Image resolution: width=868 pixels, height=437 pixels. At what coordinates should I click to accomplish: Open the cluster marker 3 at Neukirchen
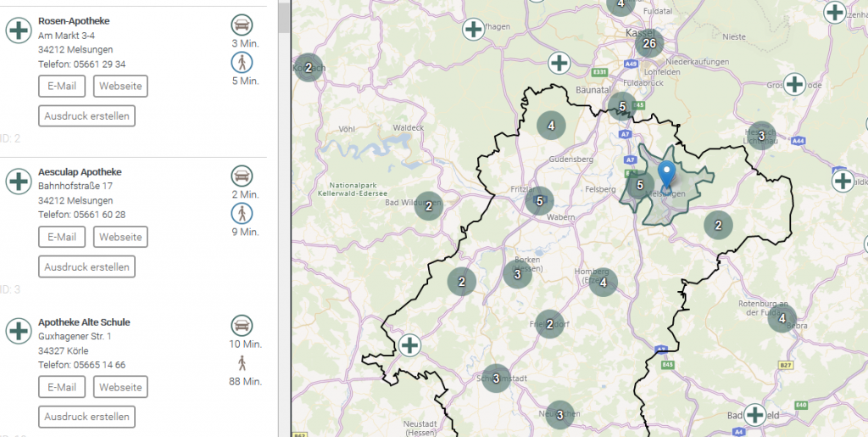[x=559, y=415]
